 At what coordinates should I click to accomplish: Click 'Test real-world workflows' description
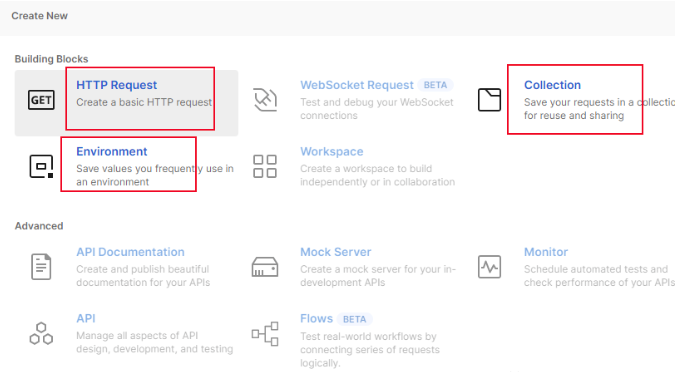(x=370, y=350)
